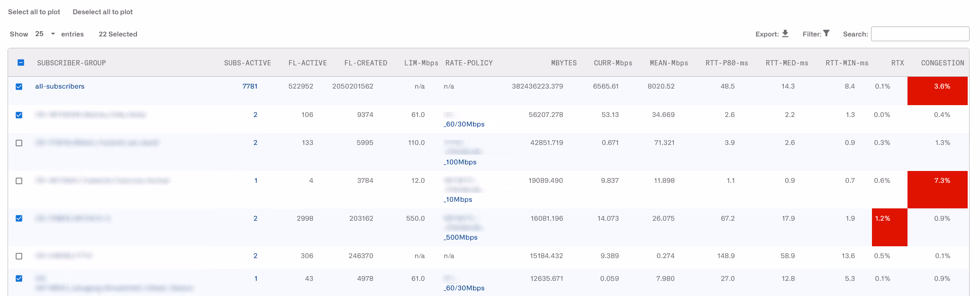Sort by FL-ACTIVE column header

[308, 63]
